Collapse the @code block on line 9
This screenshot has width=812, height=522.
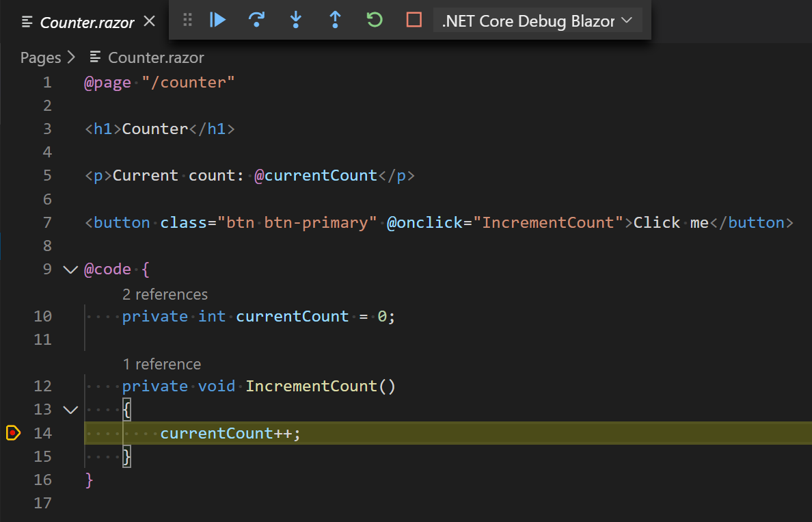click(70, 269)
